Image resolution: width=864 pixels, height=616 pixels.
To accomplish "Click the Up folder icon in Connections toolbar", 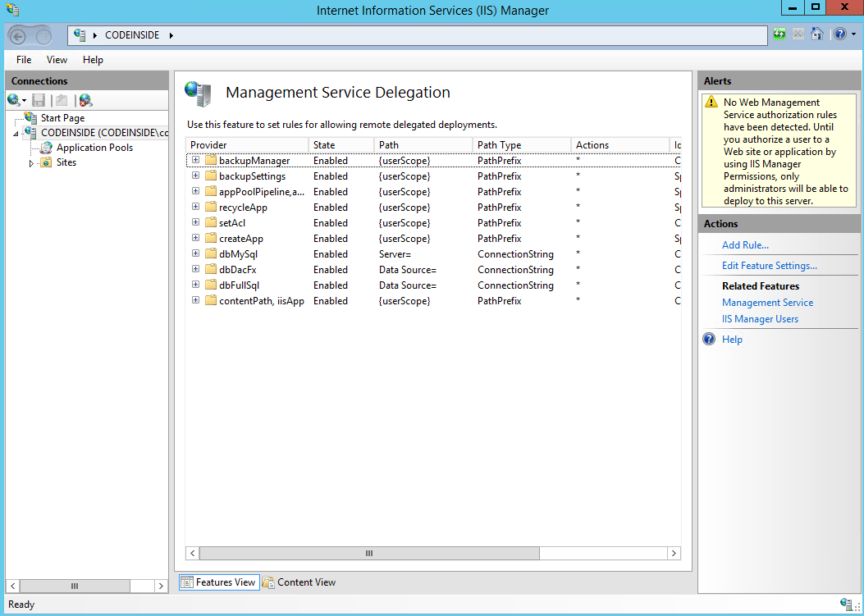I will pos(62,100).
